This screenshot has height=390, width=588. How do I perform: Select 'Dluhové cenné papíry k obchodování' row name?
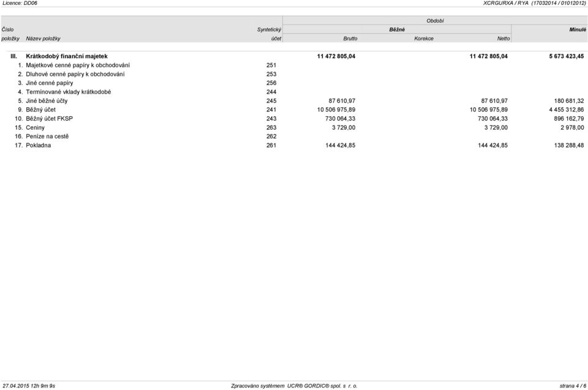tap(75, 74)
